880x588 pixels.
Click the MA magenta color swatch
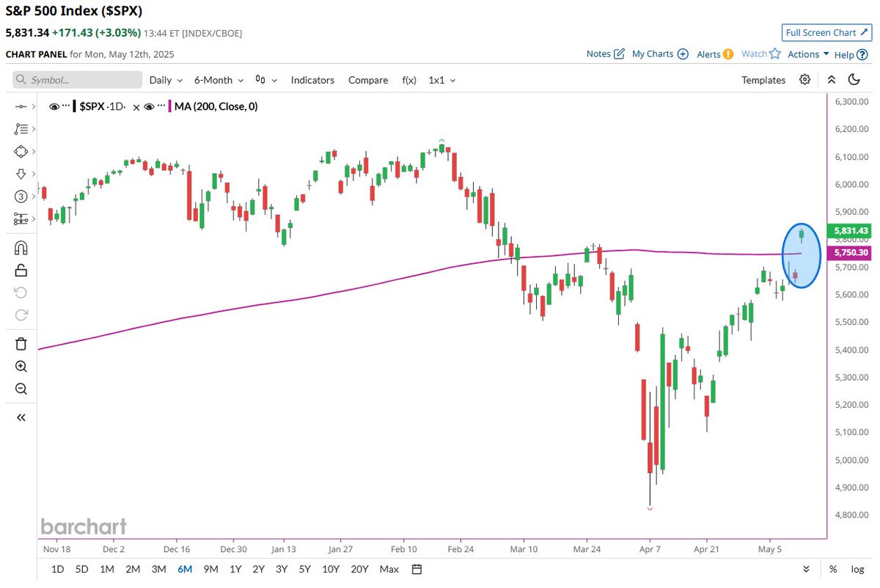tap(170, 106)
